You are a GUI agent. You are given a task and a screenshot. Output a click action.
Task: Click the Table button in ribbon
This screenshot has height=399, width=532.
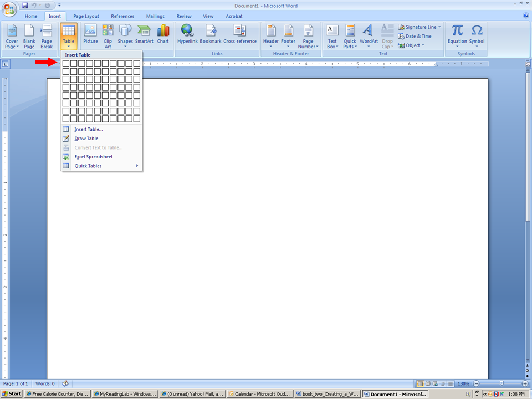click(x=69, y=37)
